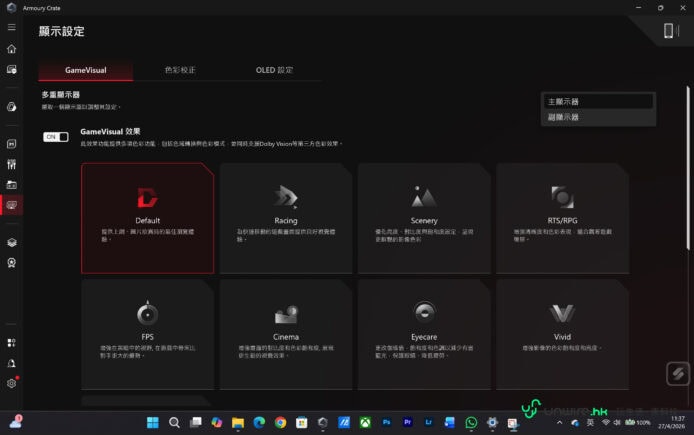Open the sliders tuning icon in sidebar
Screen dimensions: 694x435
tap(12, 164)
